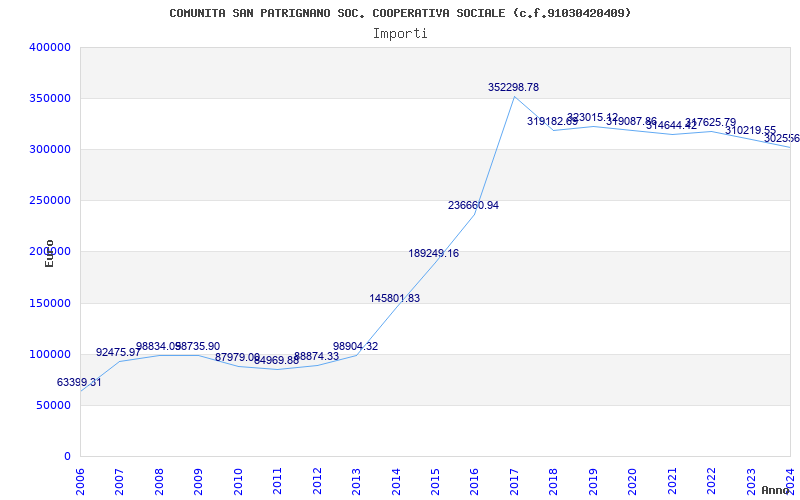Click the 2018 x-axis year label
Viewport: 800px width, 500px height.
tap(554, 481)
